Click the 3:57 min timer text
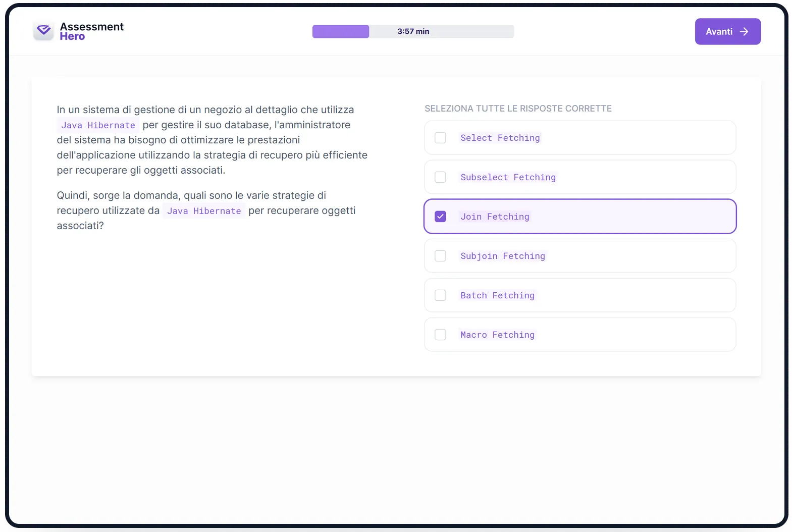The image size is (792, 532). 413,31
